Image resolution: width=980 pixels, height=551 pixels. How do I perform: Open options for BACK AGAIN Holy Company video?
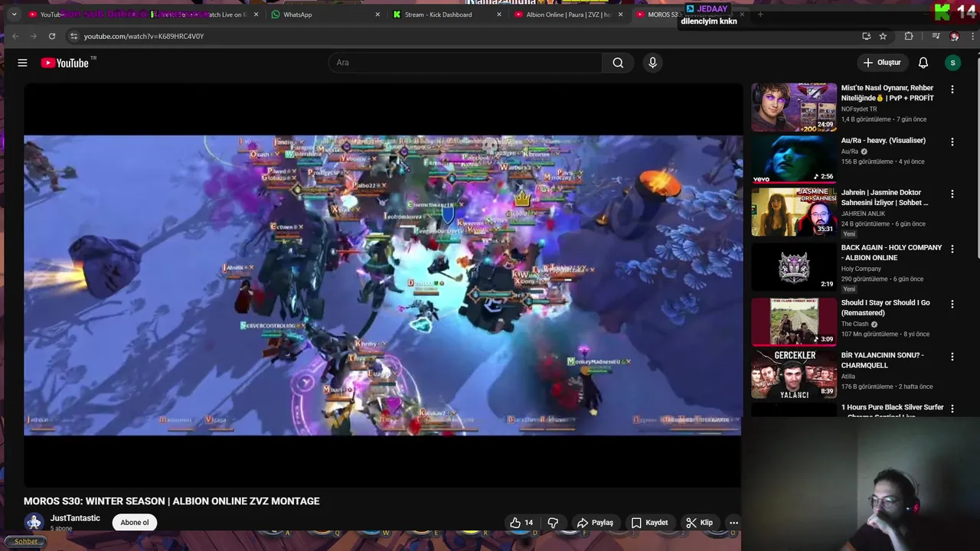click(952, 249)
